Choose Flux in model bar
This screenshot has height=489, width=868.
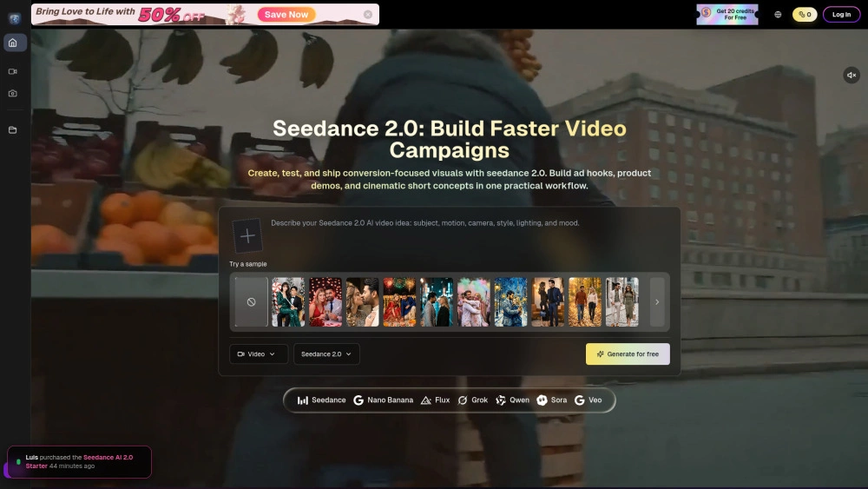click(436, 400)
